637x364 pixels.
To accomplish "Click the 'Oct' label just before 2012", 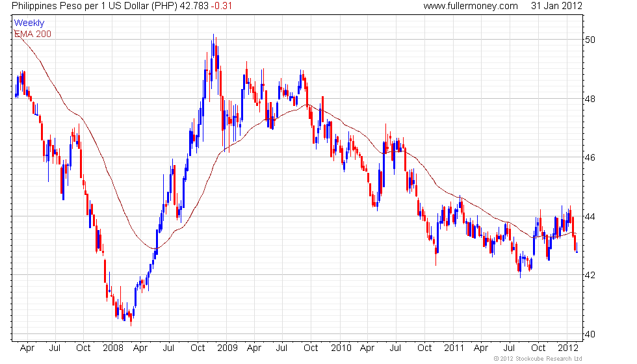I will tap(538, 348).
